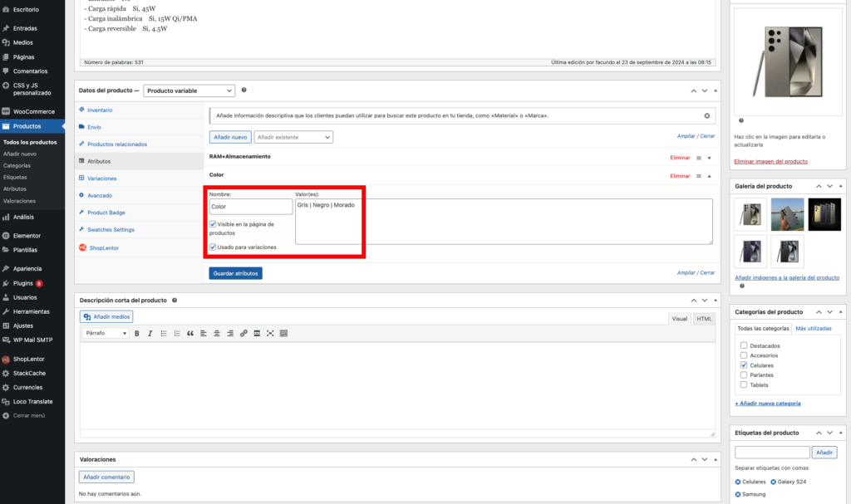The height and width of the screenshot is (504, 851).
Task: Check the Accesorios category checkbox
Action: 744,355
